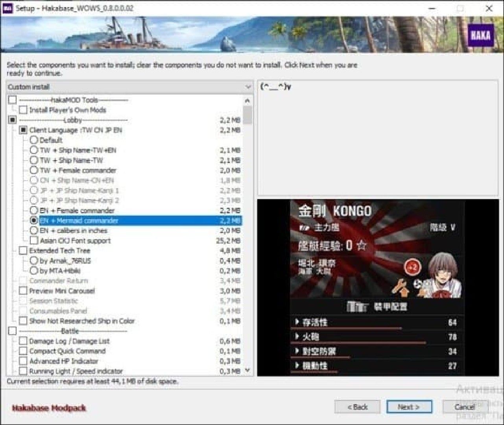Click the setup window title bar icon
The height and width of the screenshot is (425, 504).
pos(8,8)
